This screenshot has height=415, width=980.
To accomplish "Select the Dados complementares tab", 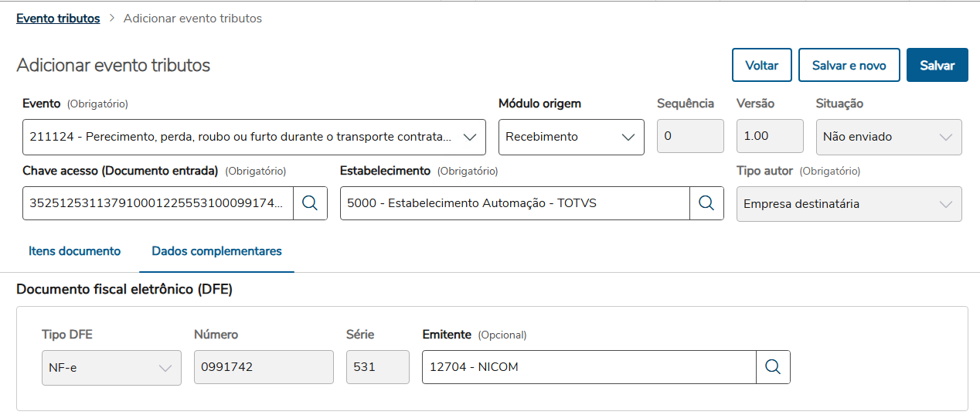I will [x=216, y=251].
